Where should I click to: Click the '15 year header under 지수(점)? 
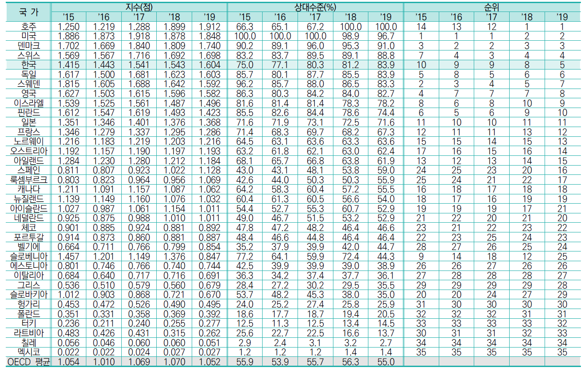pyautogui.click(x=69, y=17)
